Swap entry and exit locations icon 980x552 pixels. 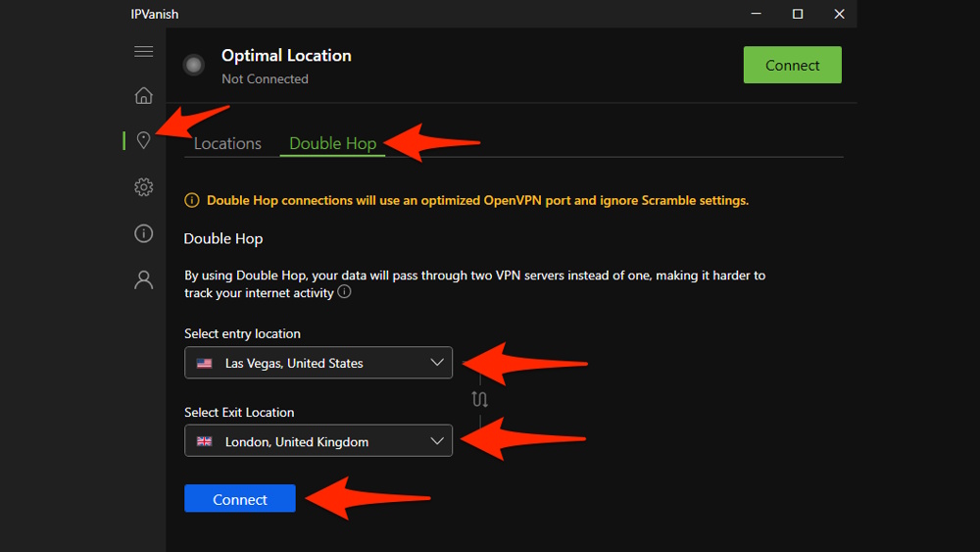click(479, 399)
